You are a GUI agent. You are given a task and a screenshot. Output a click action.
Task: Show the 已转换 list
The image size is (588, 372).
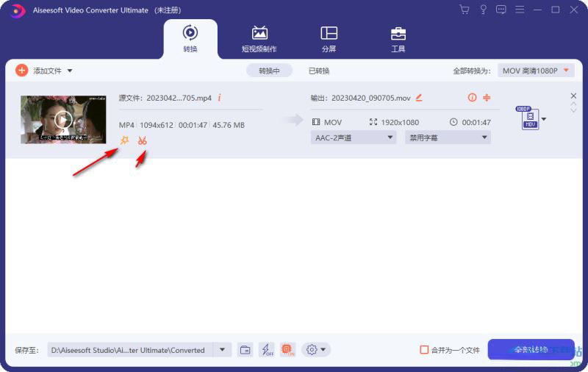point(319,71)
